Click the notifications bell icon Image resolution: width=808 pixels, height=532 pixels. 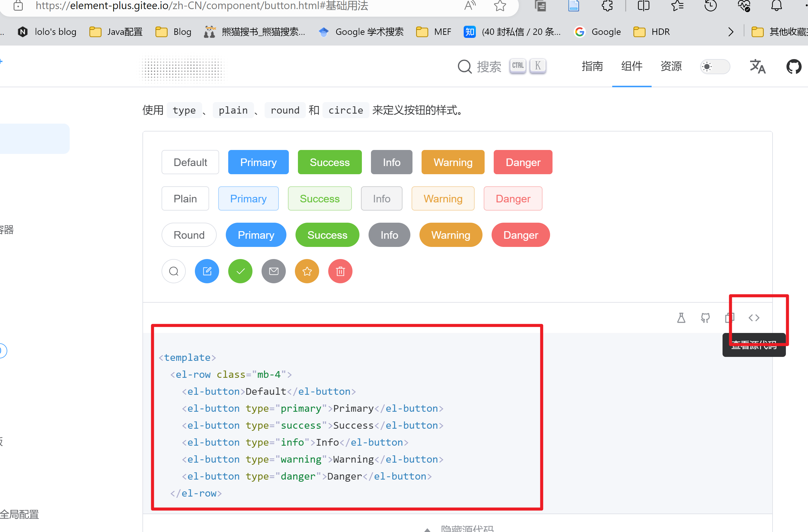tap(776, 5)
